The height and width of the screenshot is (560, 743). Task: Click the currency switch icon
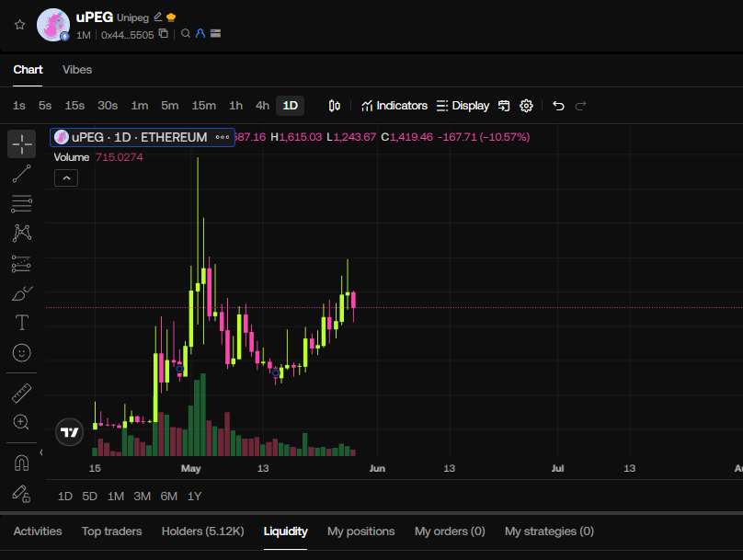[x=504, y=106]
